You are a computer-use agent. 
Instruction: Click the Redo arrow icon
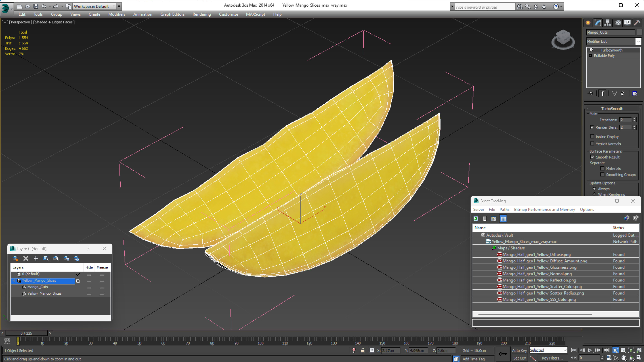tap(56, 6)
